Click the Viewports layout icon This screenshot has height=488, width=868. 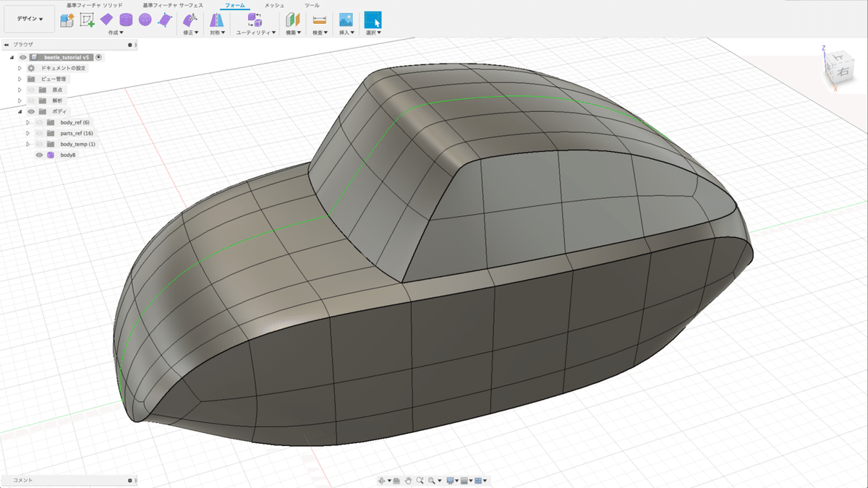pos(479,480)
